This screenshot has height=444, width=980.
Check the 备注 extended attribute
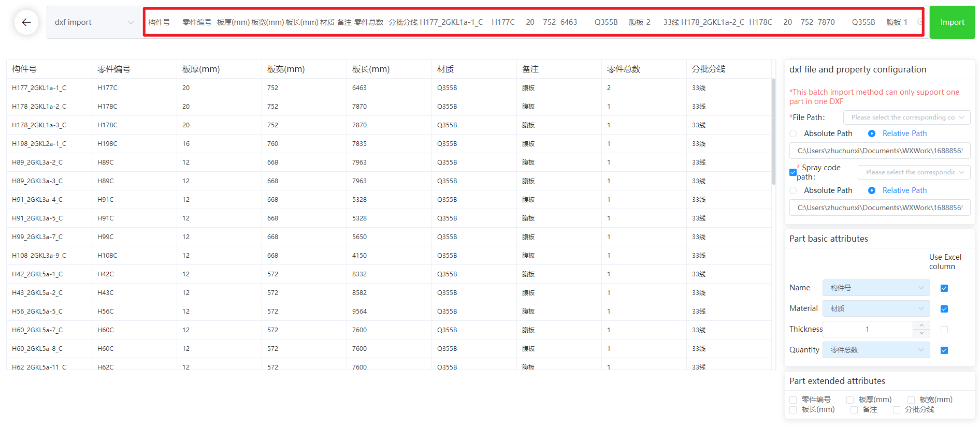tap(854, 410)
